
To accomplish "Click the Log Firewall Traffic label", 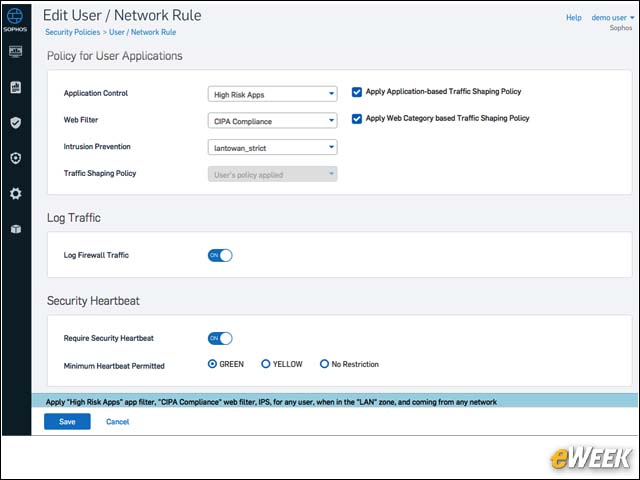I will click(96, 255).
